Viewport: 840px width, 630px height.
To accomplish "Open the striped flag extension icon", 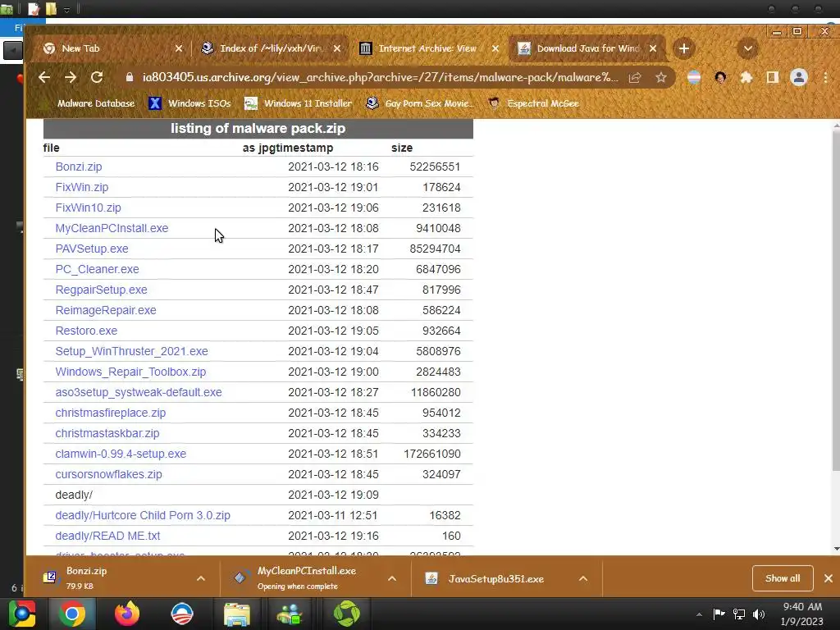I will (x=694, y=78).
